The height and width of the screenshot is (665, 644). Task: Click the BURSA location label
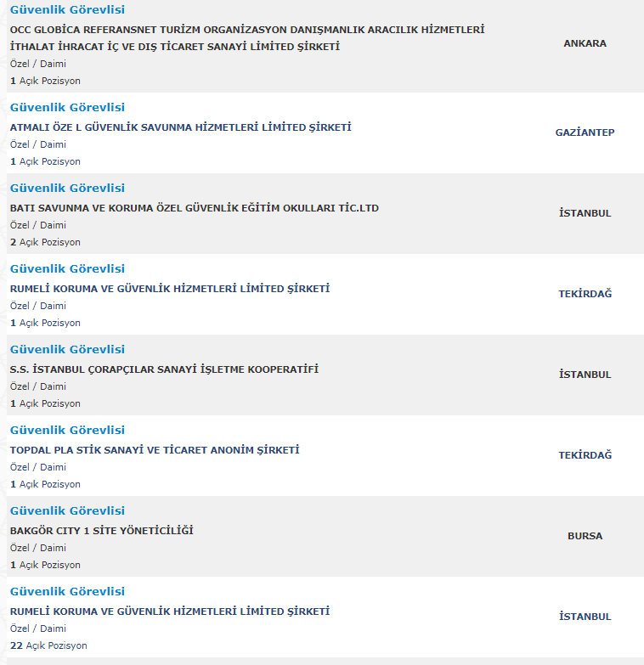(585, 536)
